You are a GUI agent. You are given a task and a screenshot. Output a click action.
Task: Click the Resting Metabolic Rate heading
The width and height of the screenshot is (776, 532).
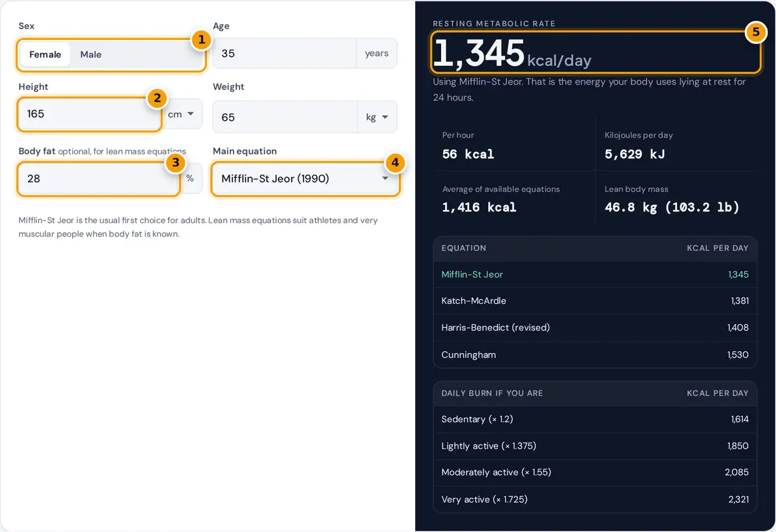(494, 24)
